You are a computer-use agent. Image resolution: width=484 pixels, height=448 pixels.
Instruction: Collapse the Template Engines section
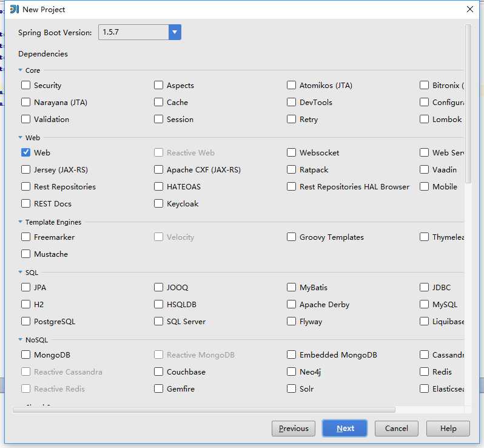(21, 222)
